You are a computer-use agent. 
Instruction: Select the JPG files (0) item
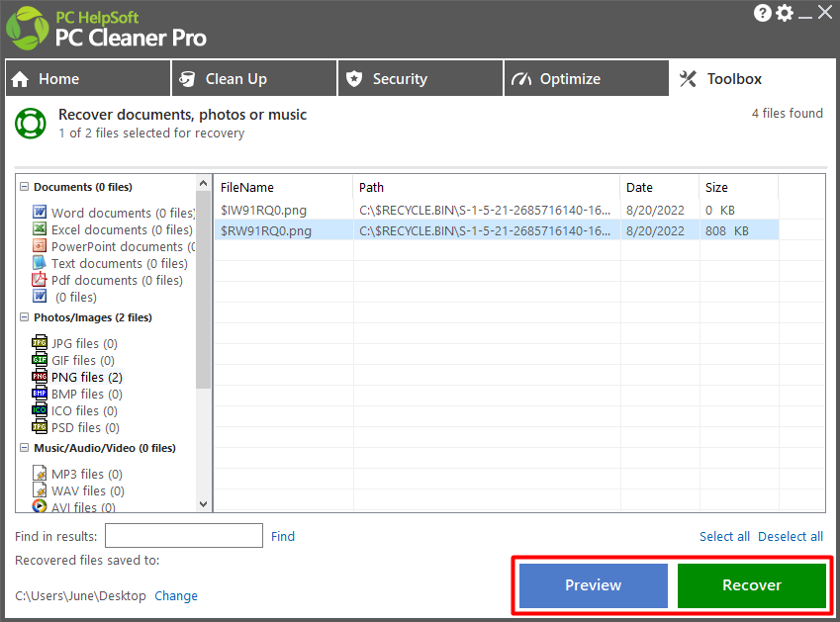(x=84, y=343)
